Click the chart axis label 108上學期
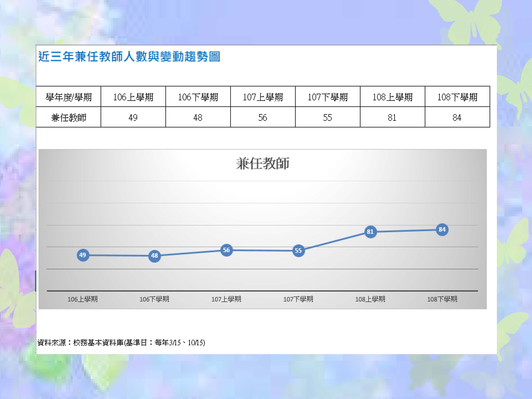 coord(370,299)
